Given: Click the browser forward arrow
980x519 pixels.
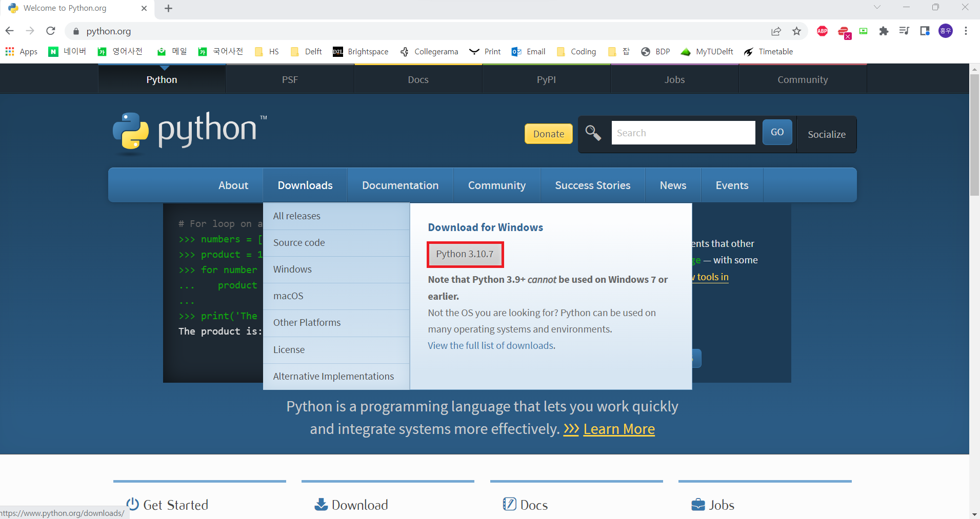Looking at the screenshot, I should click(30, 31).
